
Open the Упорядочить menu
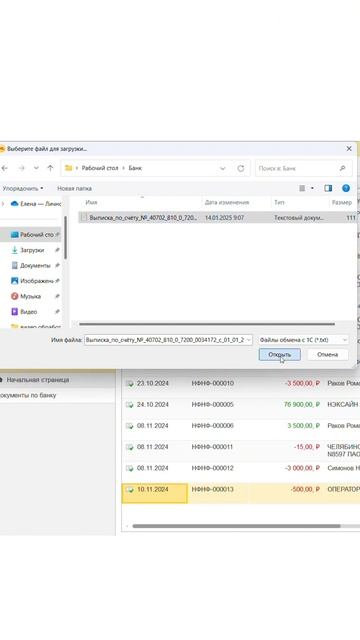tap(23, 189)
